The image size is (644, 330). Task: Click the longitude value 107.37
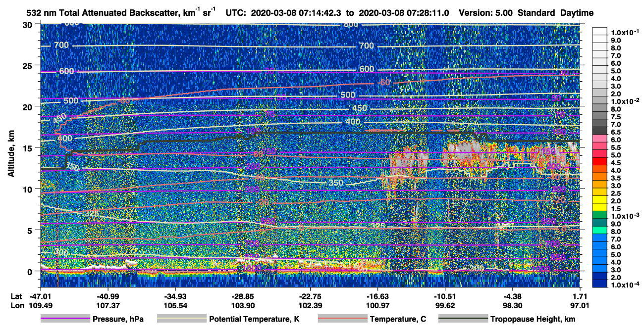tap(108, 306)
